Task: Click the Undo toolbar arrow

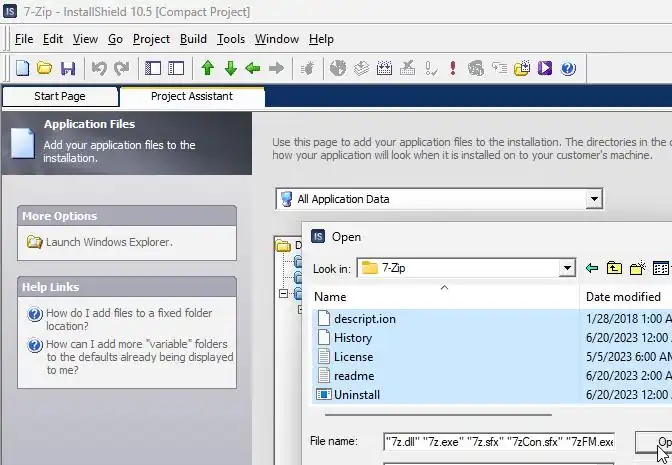Action: coord(99,68)
